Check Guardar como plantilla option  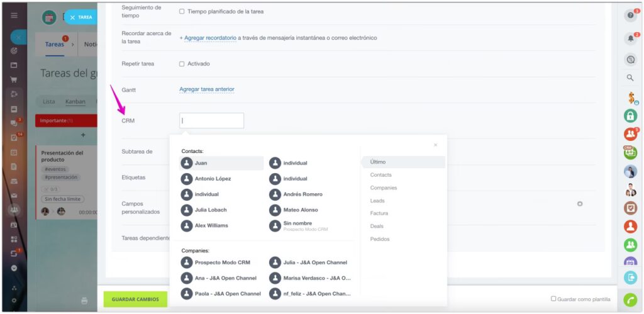553,299
